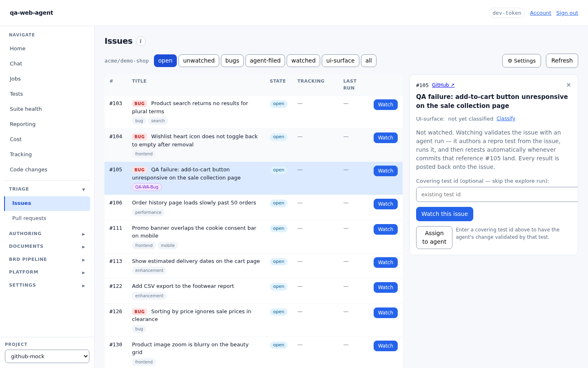Viewport: 588px width, 368px height.
Task: Expand the SETTINGS sidebar section
Action: pos(47,285)
